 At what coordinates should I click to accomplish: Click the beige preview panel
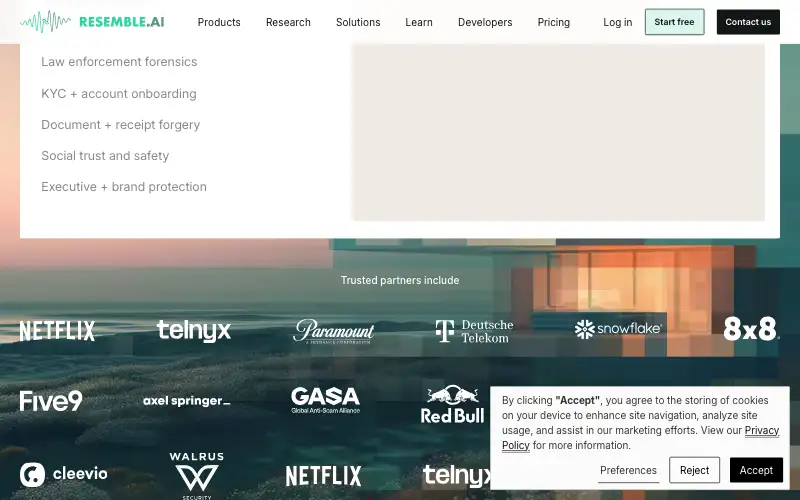(559, 132)
